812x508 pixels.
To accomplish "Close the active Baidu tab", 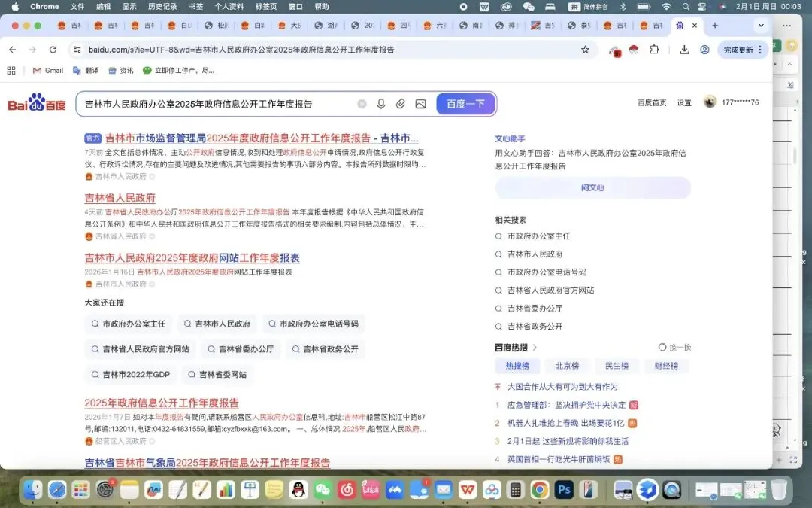I will [x=695, y=25].
